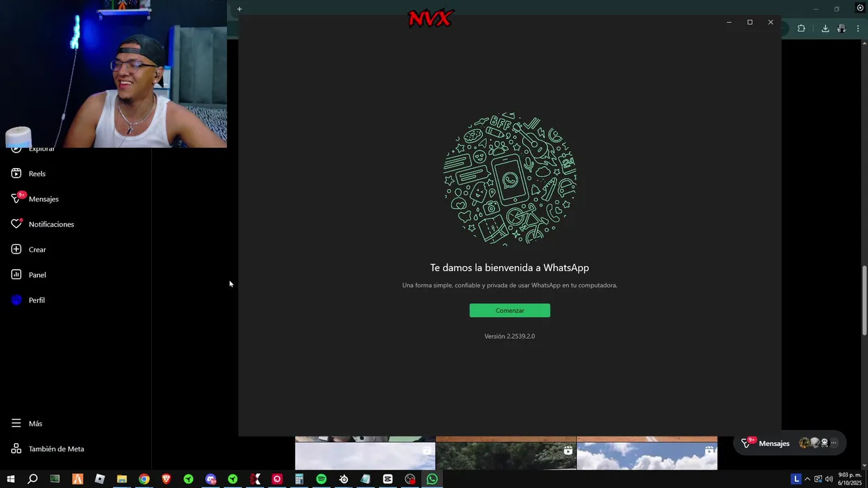Viewport: 868px width, 488px height.
Task: Open Perfil in Instagram sidebar
Action: point(28,300)
